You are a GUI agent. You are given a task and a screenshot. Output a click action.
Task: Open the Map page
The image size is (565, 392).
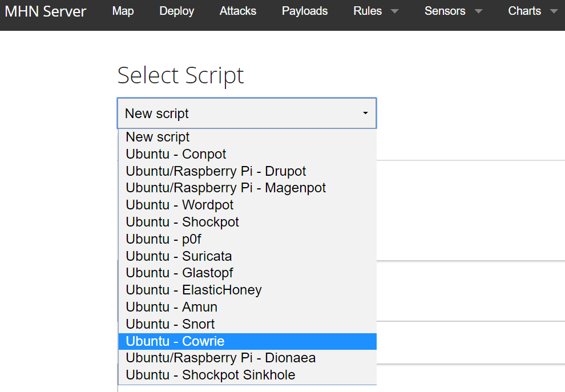123,11
